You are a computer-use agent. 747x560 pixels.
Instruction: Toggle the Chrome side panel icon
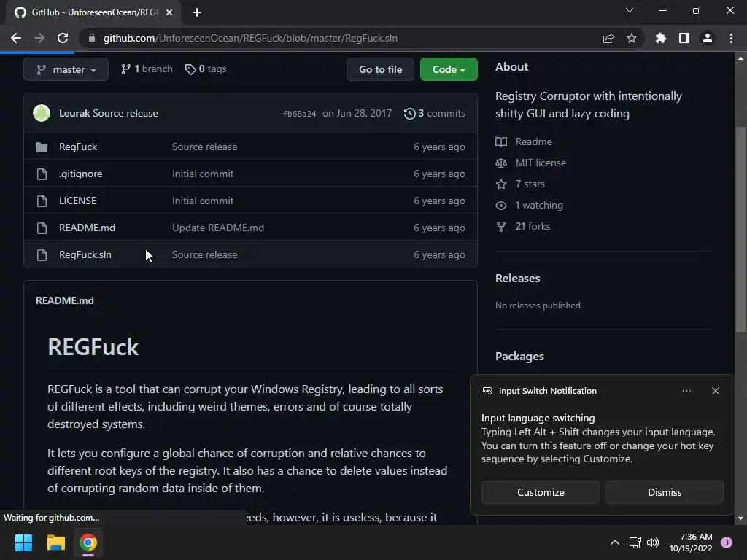(684, 38)
